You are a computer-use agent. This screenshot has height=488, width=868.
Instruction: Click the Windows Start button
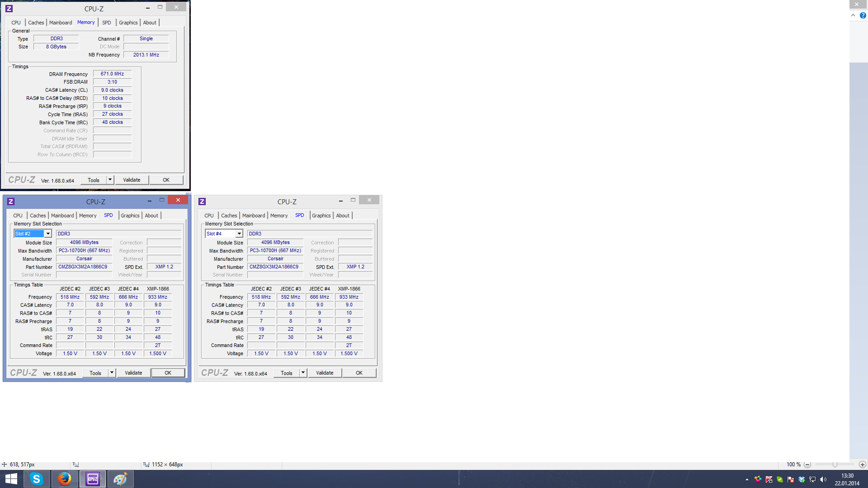point(11,479)
